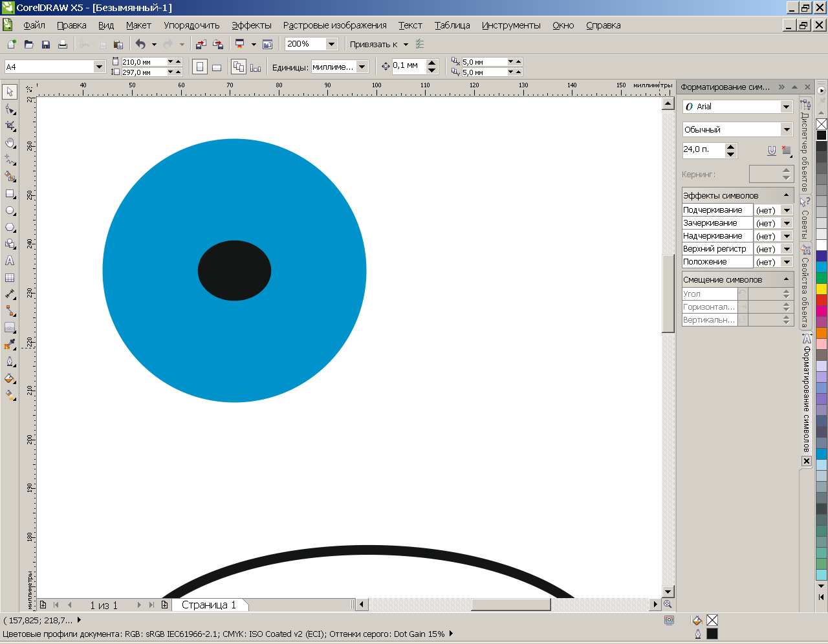Choose the Crop tool

coord(10,125)
